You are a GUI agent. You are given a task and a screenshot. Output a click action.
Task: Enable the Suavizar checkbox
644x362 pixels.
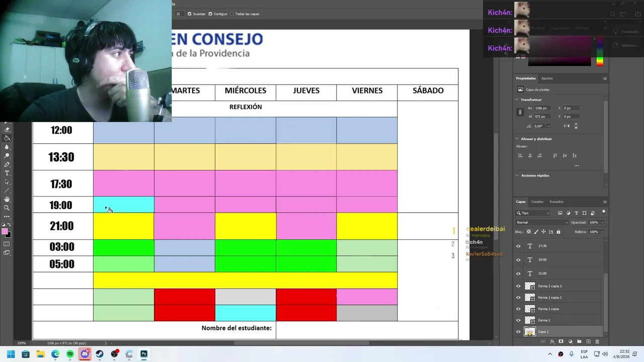click(x=190, y=14)
